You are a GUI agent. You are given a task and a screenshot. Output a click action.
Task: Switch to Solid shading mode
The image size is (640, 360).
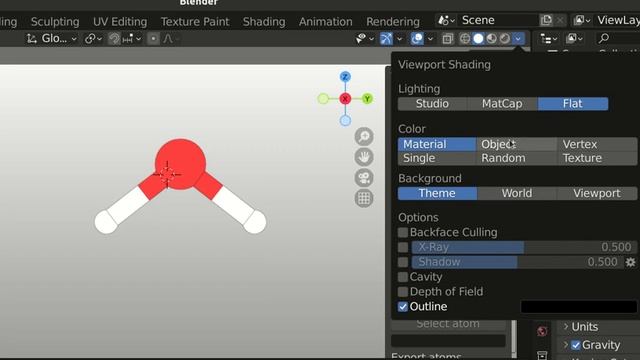coord(478,39)
